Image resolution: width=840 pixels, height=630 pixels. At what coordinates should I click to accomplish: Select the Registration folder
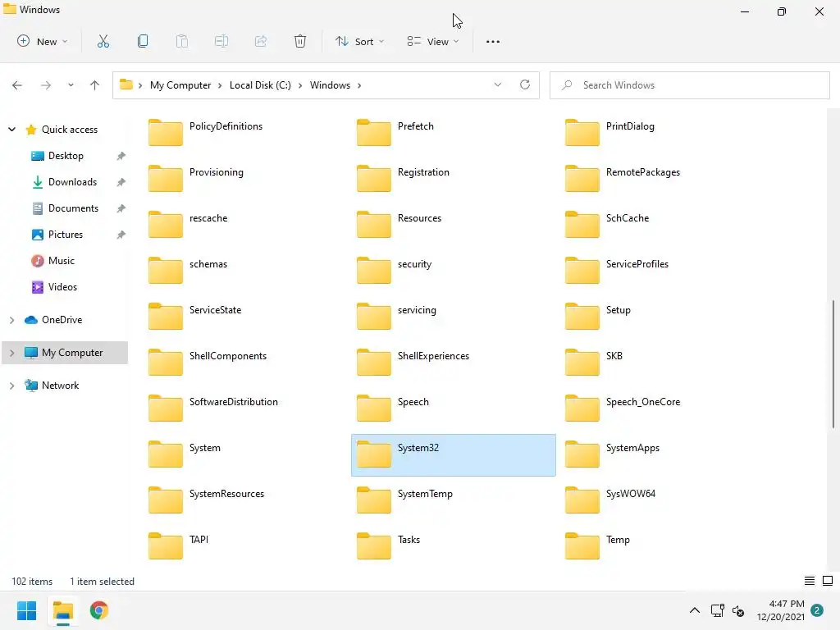[403, 179]
